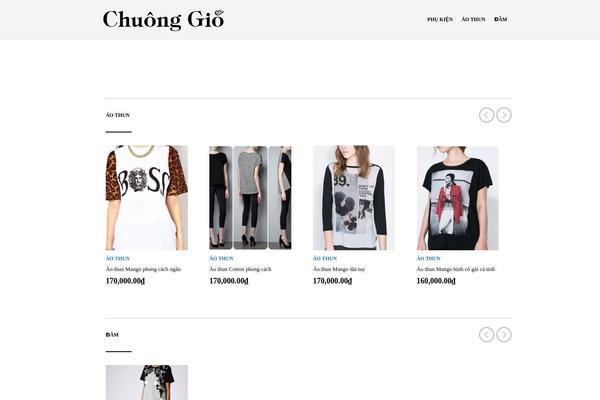Show next products in Đầm carousel
600x400 pixels.
click(x=504, y=335)
